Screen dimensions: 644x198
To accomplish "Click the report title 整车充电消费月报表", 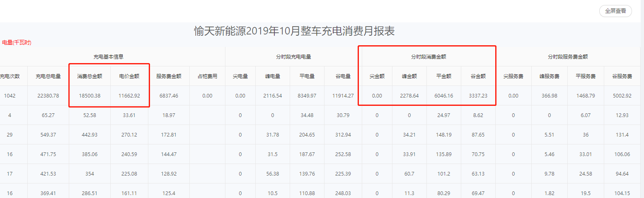I will tap(294, 31).
